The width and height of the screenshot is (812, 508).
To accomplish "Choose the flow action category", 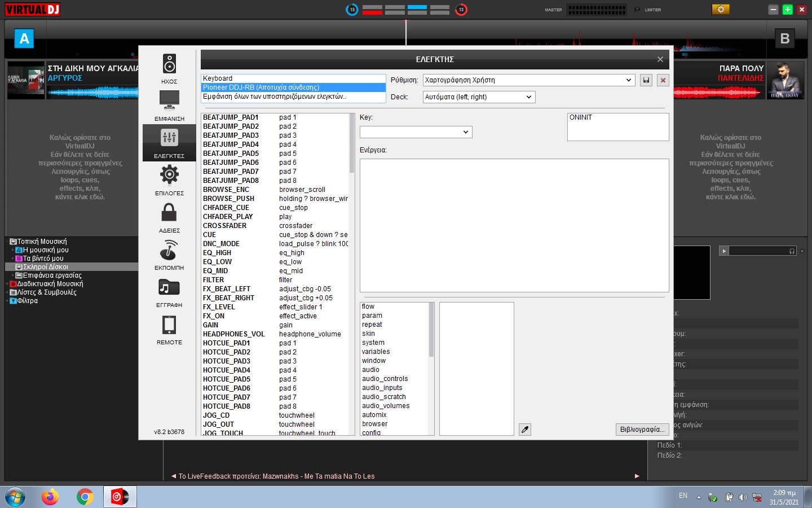I will (x=395, y=306).
